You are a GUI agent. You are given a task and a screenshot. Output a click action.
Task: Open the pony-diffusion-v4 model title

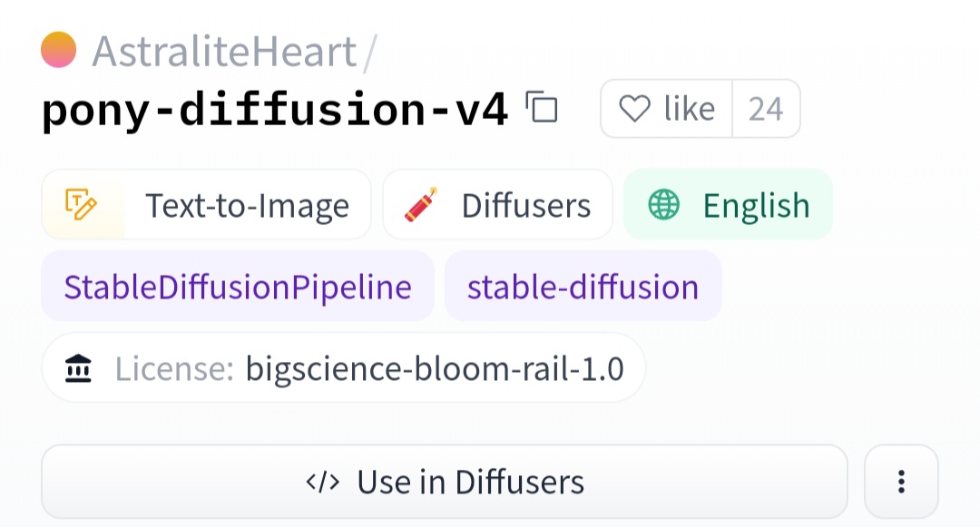275,109
